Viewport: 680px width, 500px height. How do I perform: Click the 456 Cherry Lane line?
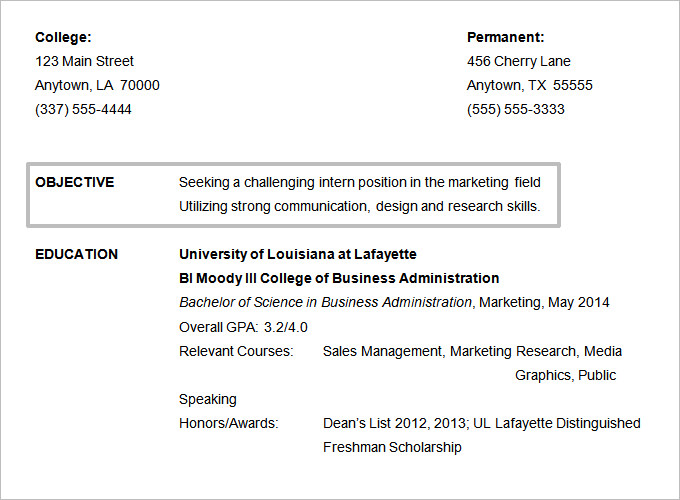coord(519,61)
